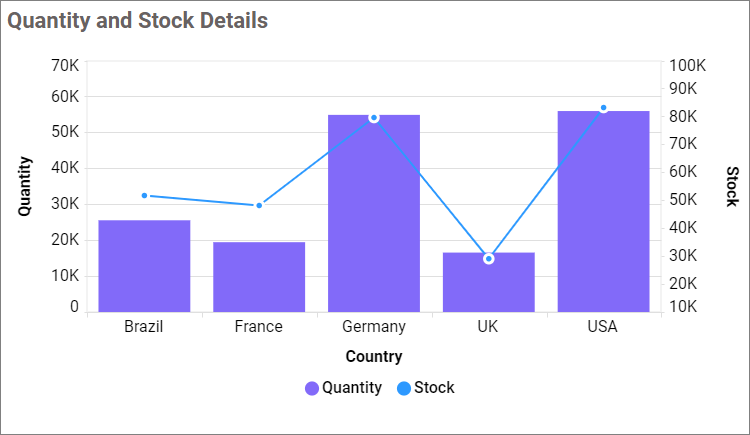Select the USA quantity bar
The width and height of the screenshot is (750, 435).
(x=604, y=212)
